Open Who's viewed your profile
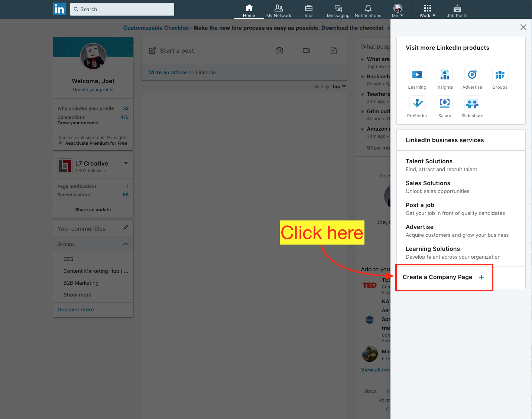Image resolution: width=532 pixels, height=419 pixels. (x=93, y=108)
